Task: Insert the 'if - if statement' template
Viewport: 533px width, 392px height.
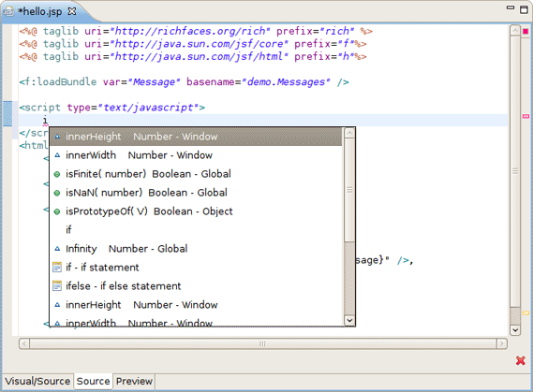Action: (196, 268)
